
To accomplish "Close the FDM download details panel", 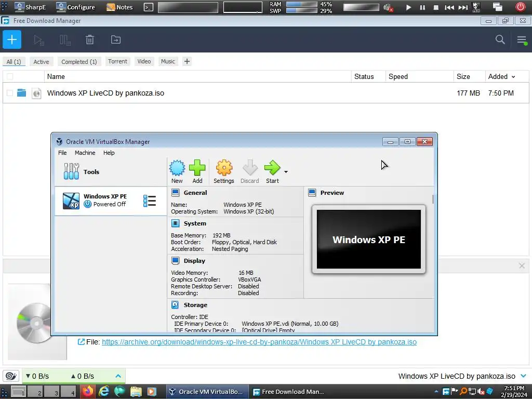I will (522, 265).
